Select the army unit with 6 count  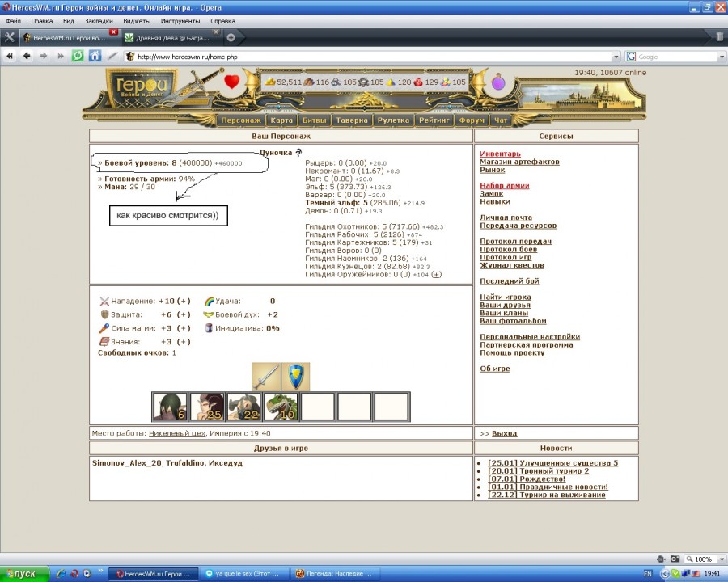click(x=170, y=407)
